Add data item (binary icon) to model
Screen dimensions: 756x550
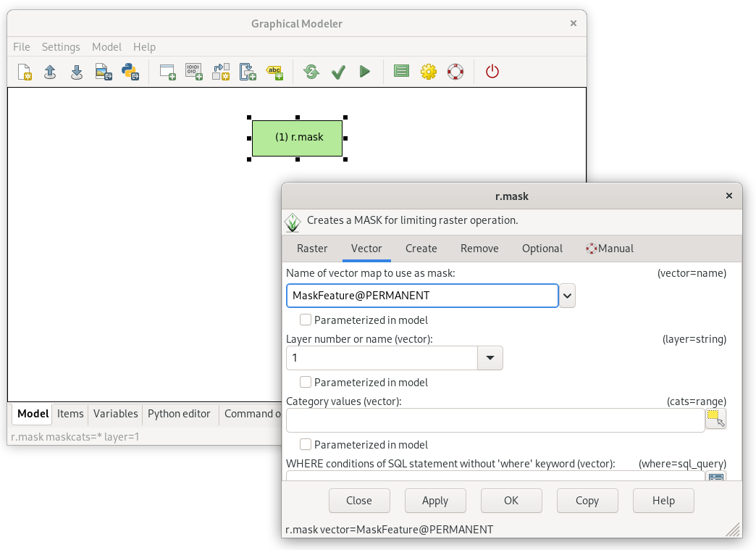[194, 72]
